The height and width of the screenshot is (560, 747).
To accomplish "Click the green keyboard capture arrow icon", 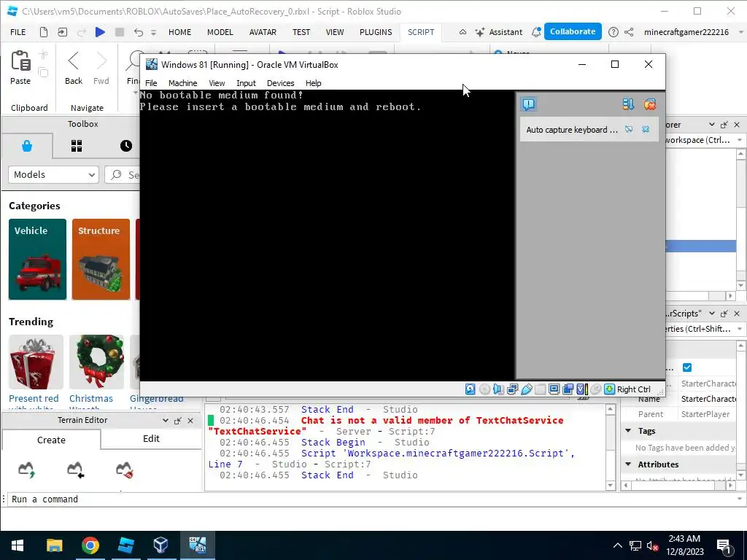I will click(609, 389).
